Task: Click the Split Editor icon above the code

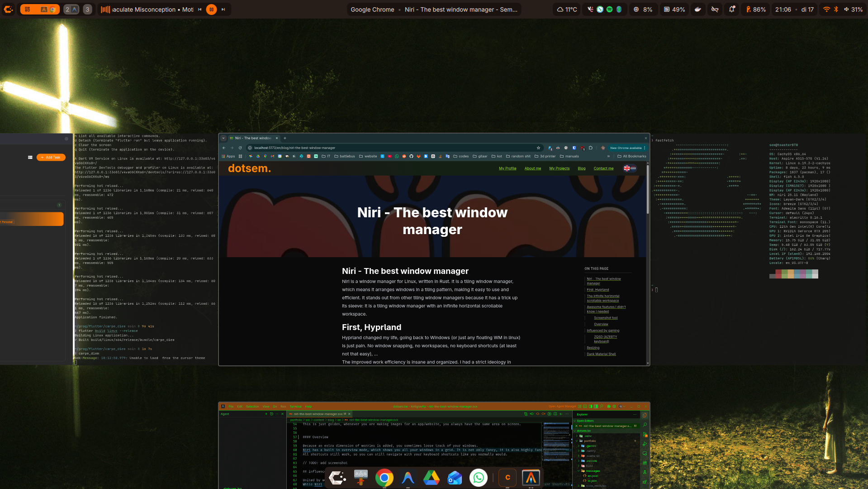Action: click(x=555, y=414)
